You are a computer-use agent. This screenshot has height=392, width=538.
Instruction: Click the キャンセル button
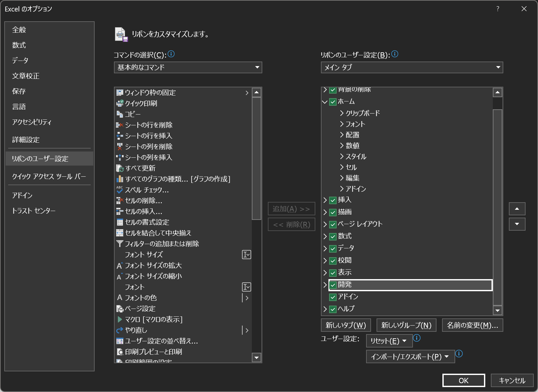(512, 381)
